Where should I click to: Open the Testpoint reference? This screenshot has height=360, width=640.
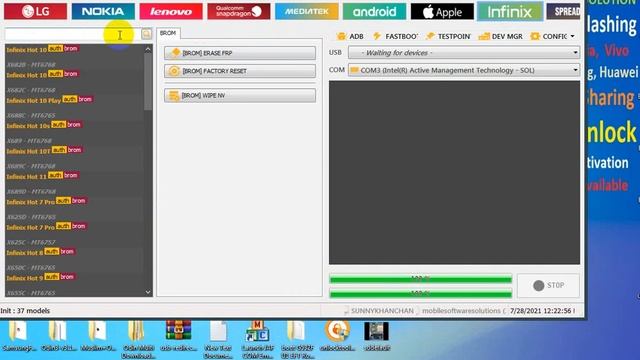tap(448, 36)
